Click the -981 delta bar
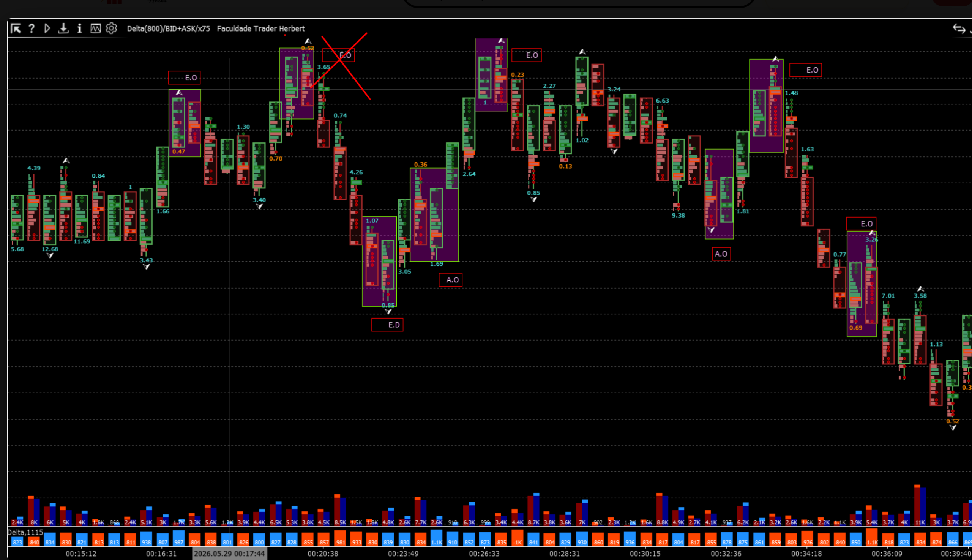Viewport: 972px width, 560px height. (x=340, y=538)
